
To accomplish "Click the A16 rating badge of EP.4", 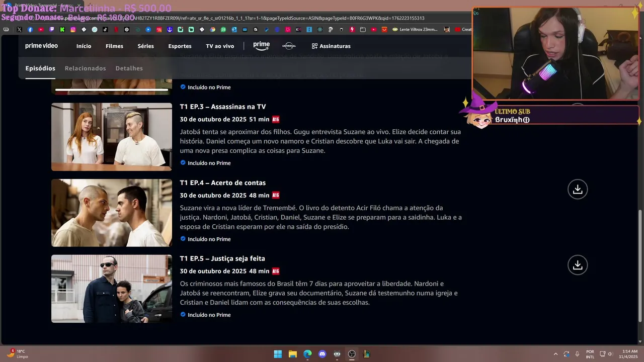I will pyautogui.click(x=276, y=195).
